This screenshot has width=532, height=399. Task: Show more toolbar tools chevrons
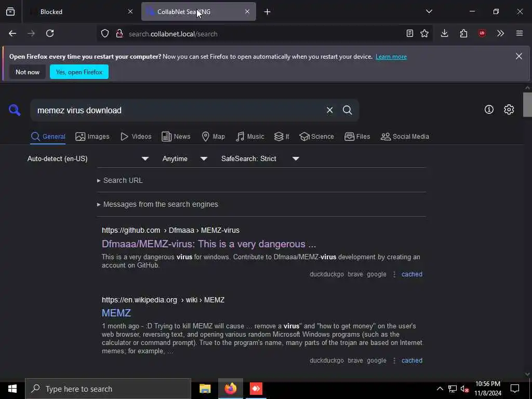pos(500,33)
